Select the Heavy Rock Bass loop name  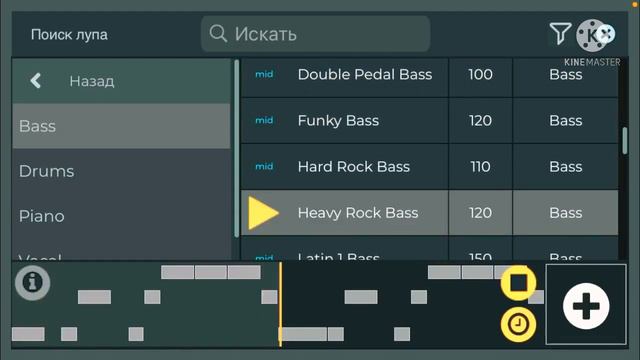coord(358,213)
